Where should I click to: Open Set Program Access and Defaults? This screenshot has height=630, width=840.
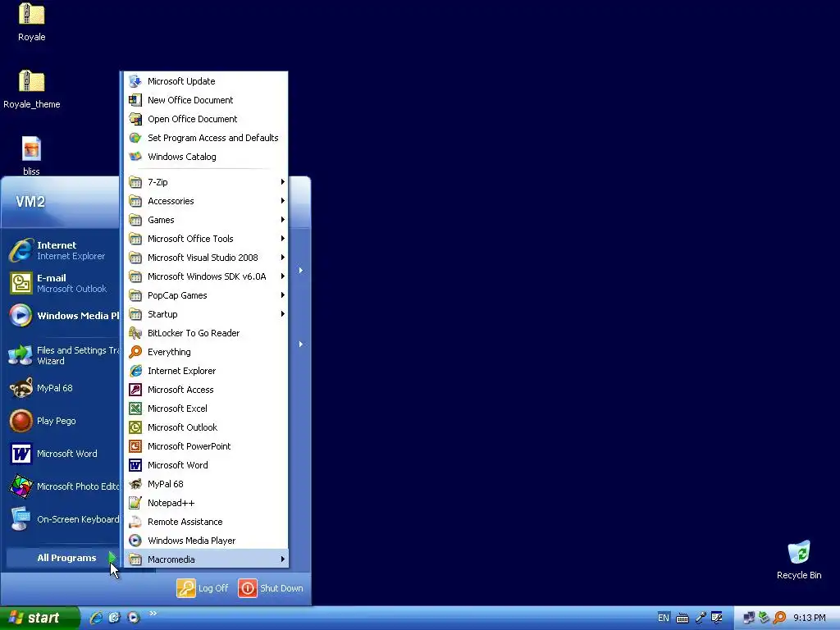(x=206, y=138)
